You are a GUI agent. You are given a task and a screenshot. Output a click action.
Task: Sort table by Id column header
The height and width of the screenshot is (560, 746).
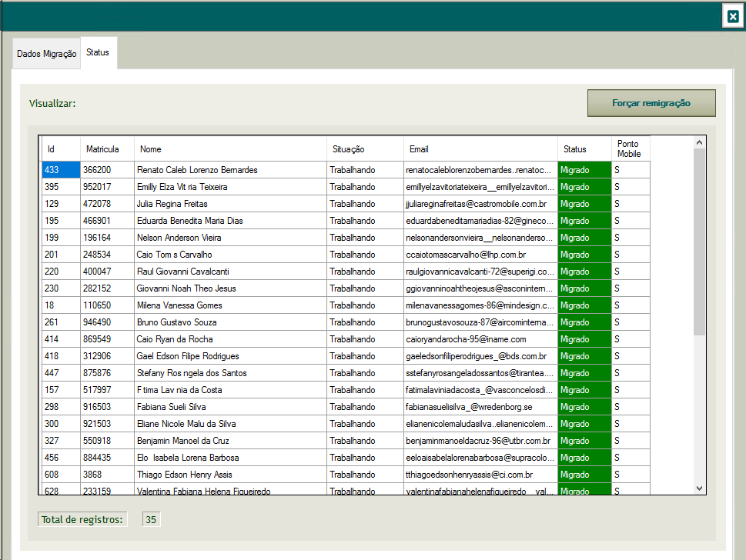click(x=61, y=148)
